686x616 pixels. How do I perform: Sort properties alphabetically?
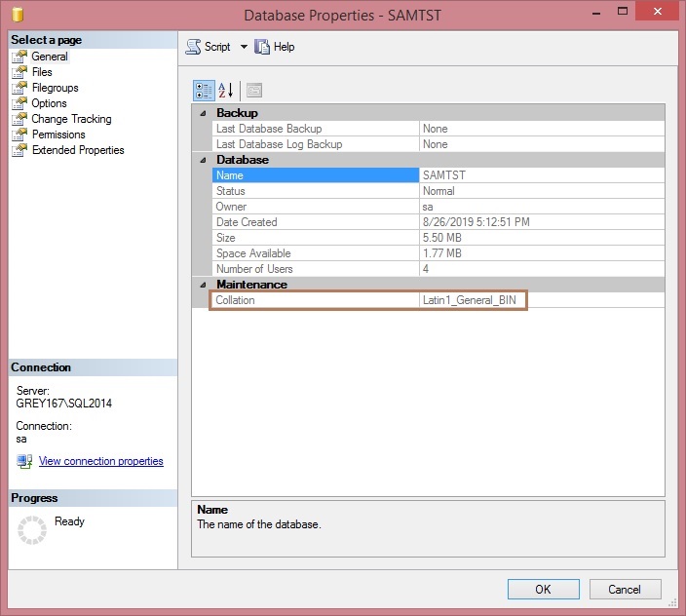(226, 91)
